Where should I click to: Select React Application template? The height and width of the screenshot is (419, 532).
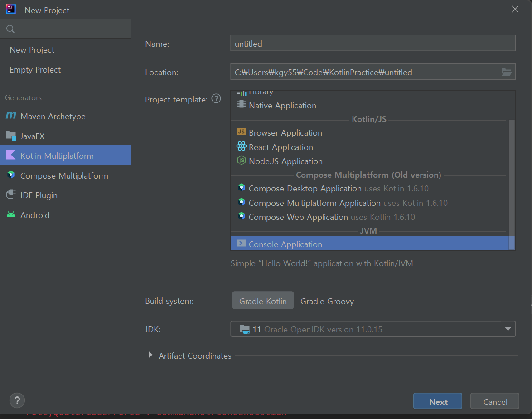[370, 147]
